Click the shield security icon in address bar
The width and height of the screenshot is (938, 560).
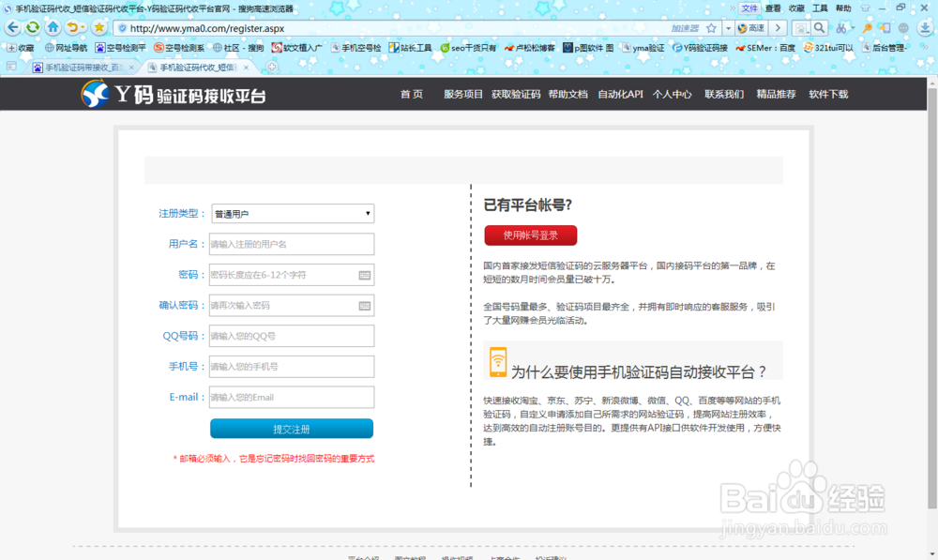pos(122,28)
